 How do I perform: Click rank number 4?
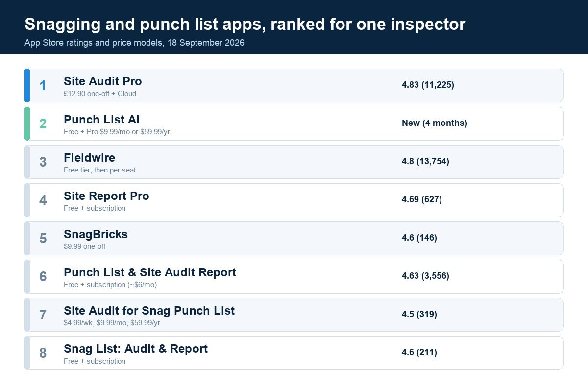tap(43, 200)
